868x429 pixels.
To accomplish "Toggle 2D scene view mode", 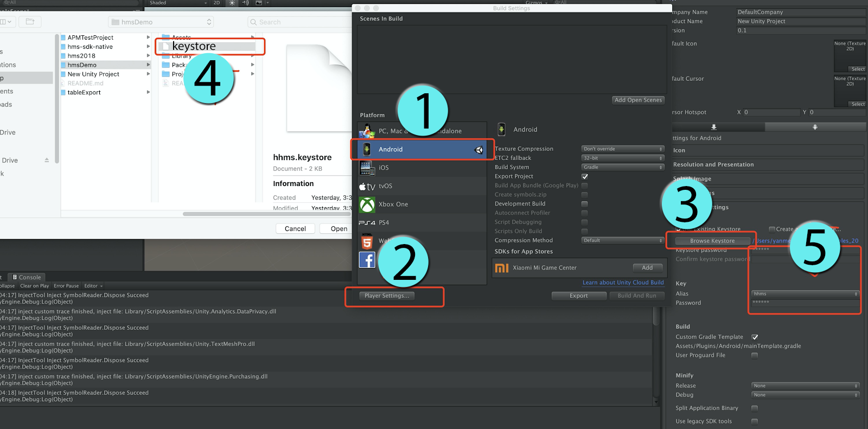I will 216,3.
